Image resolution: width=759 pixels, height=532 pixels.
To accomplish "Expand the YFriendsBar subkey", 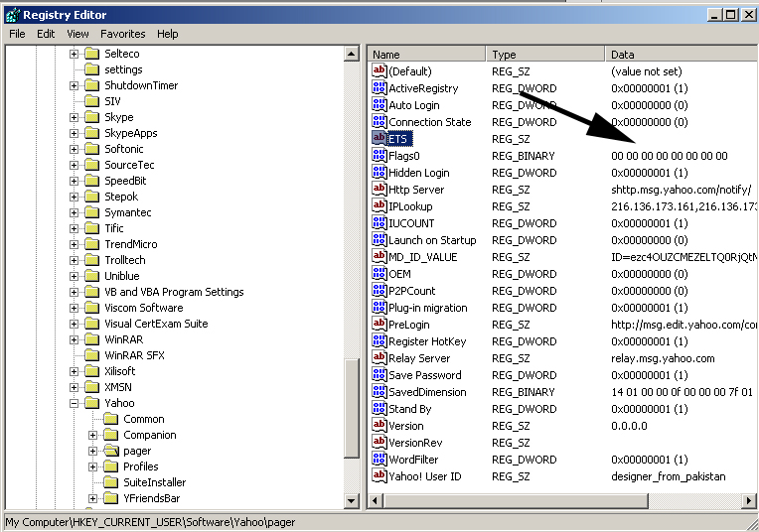I will tap(93, 498).
